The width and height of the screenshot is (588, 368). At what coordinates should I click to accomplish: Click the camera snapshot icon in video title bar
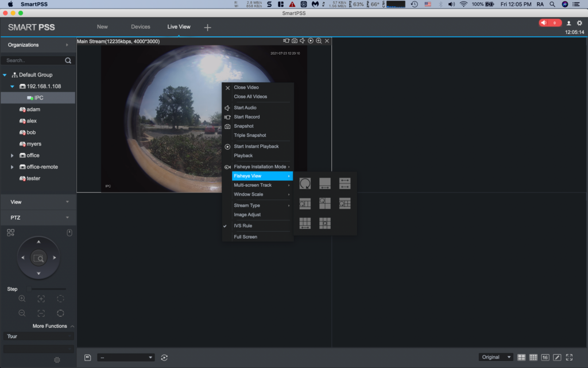click(295, 41)
